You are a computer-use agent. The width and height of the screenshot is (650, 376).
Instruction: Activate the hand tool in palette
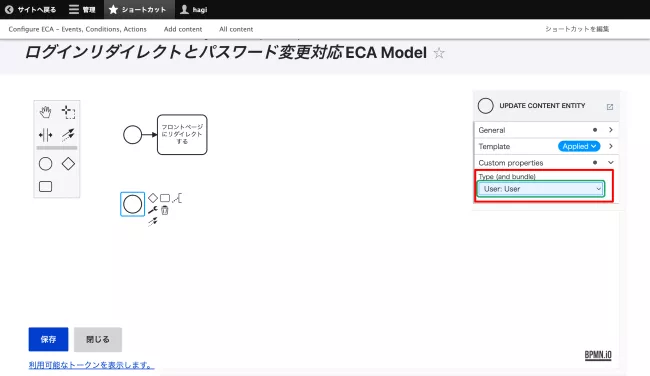pyautogui.click(x=46, y=112)
